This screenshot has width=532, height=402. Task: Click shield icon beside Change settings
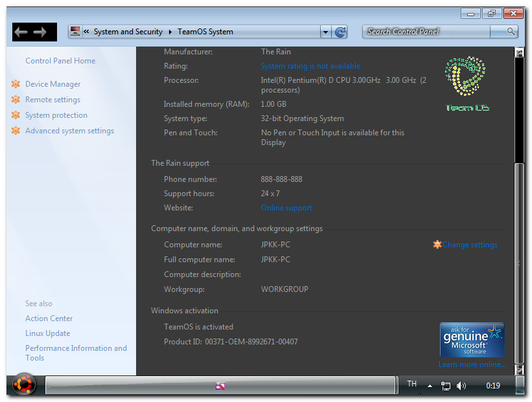click(437, 245)
